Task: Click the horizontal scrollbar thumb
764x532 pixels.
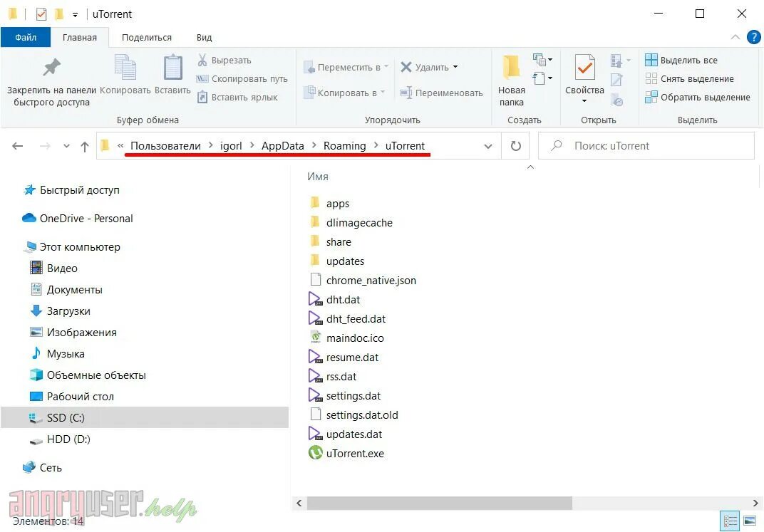Action: 439,503
